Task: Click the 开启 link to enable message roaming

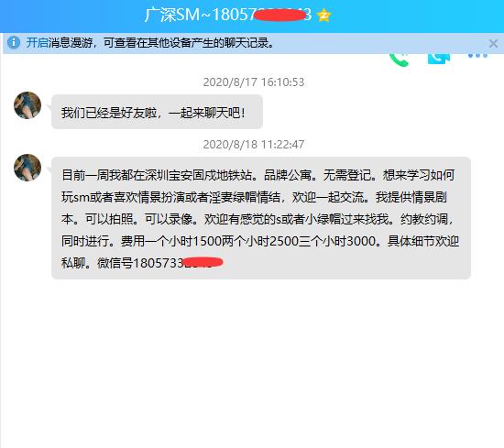Action: pos(37,43)
